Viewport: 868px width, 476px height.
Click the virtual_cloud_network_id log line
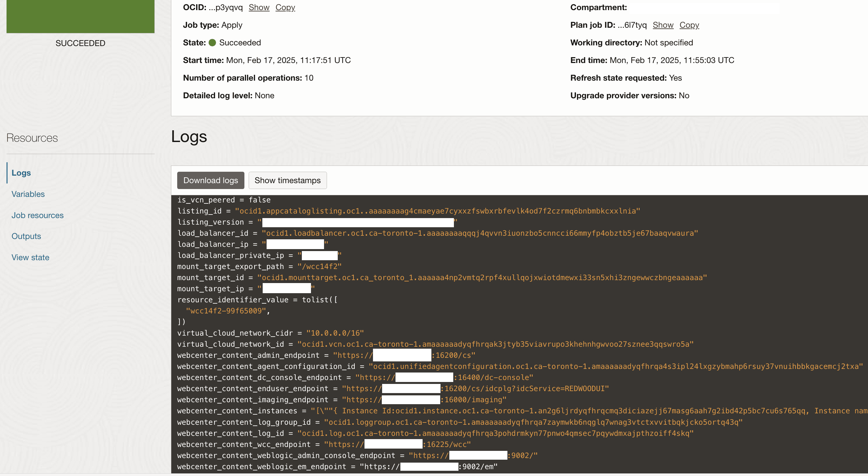435,344
